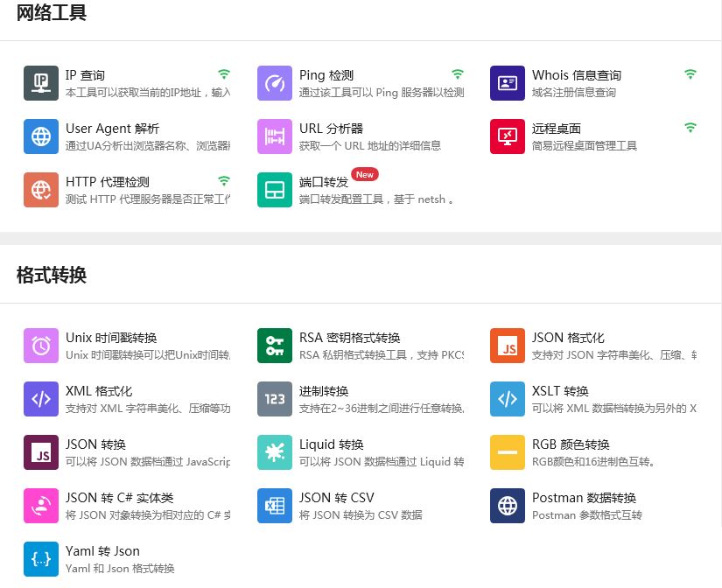Image resolution: width=722 pixels, height=588 pixels.
Task: Open the HTTP 代理检测 orange icon
Action: pos(41,190)
